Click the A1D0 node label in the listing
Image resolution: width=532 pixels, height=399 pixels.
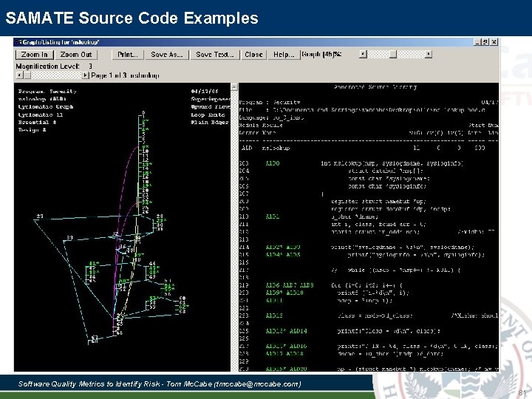pos(273,163)
